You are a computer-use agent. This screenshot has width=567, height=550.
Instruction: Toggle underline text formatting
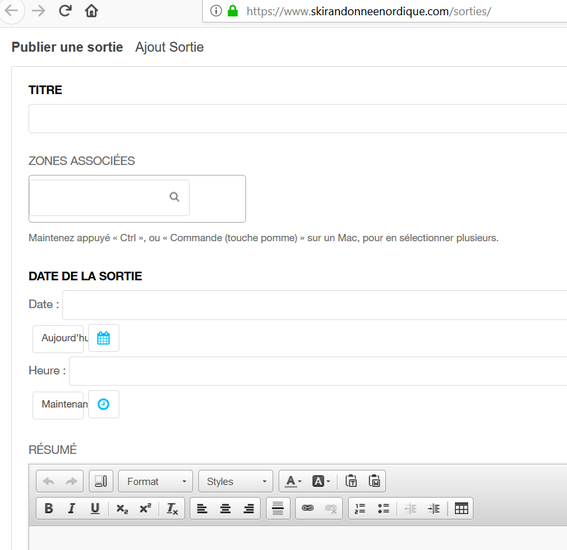pyautogui.click(x=95, y=508)
